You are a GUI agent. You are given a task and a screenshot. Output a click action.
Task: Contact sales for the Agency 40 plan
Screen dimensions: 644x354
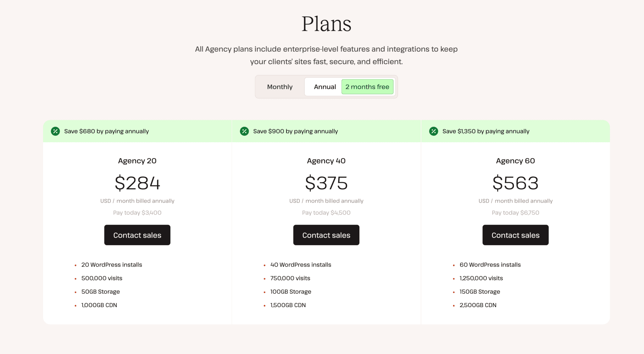pos(326,235)
